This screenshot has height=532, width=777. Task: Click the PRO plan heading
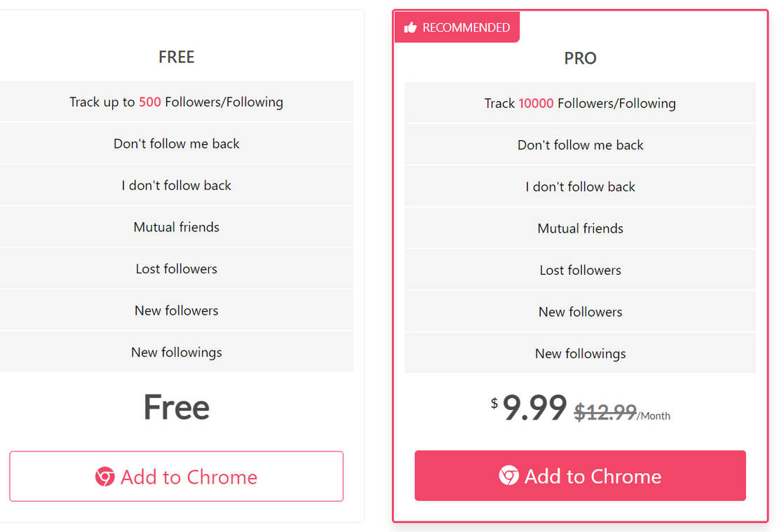coord(580,58)
